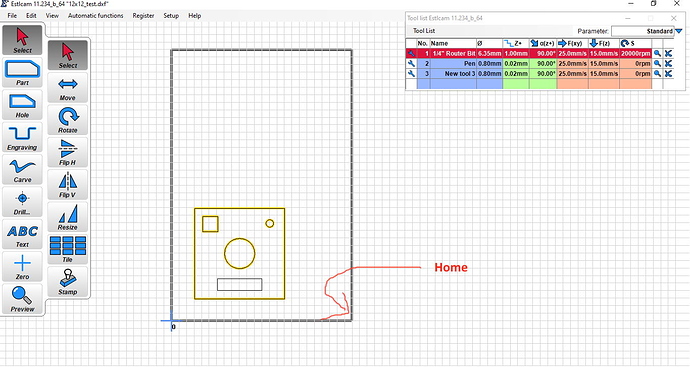The width and height of the screenshot is (690, 367).
Task: Click the wrench icon for Pen row
Action: click(x=411, y=63)
